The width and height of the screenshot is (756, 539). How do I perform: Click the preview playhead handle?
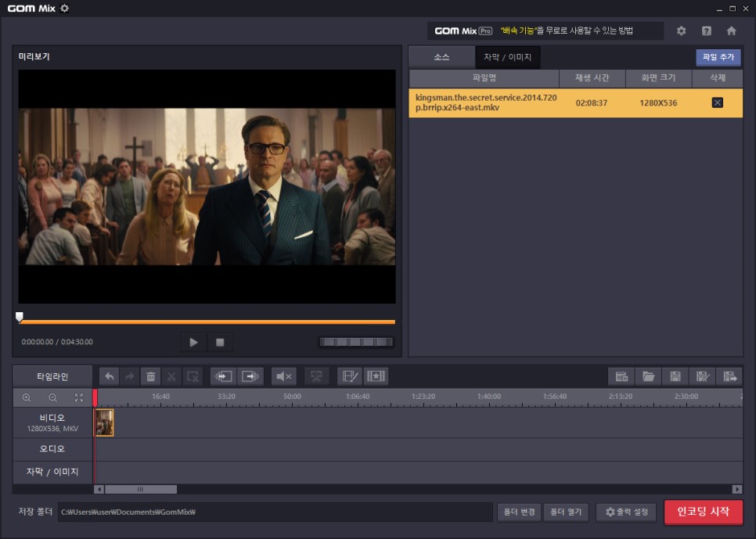coord(20,317)
